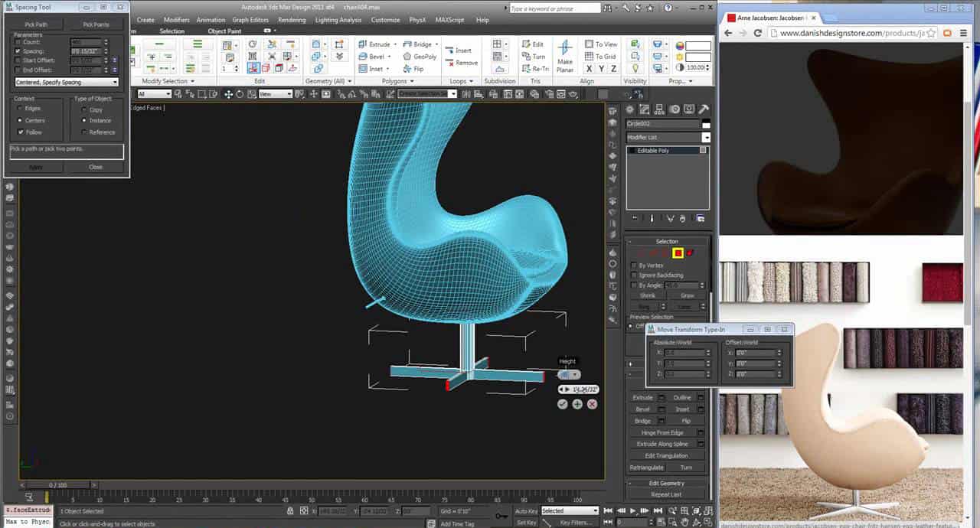Click the Re-Tri ribbon tool
980x528 pixels.
(x=534, y=69)
